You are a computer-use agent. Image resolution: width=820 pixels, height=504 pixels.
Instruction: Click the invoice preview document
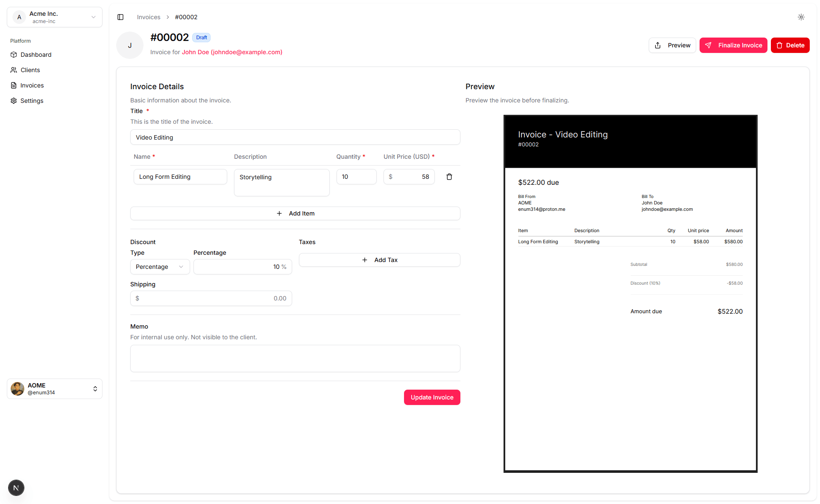point(630,294)
